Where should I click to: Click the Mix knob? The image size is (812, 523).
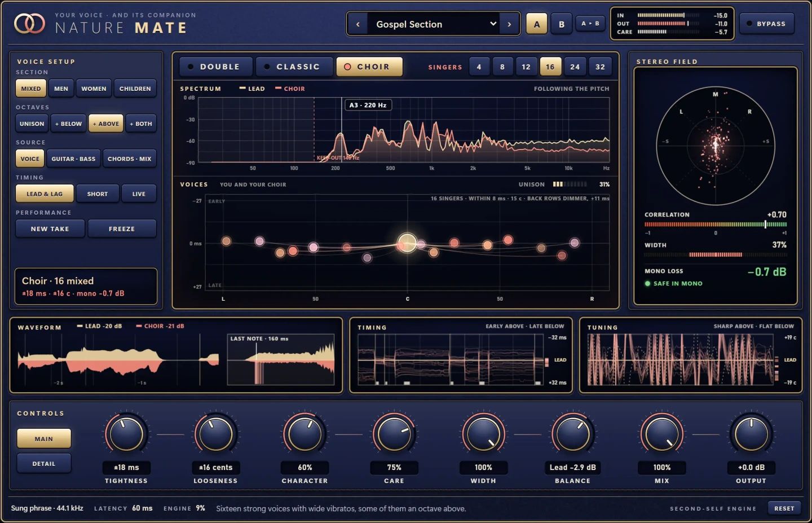662,434
